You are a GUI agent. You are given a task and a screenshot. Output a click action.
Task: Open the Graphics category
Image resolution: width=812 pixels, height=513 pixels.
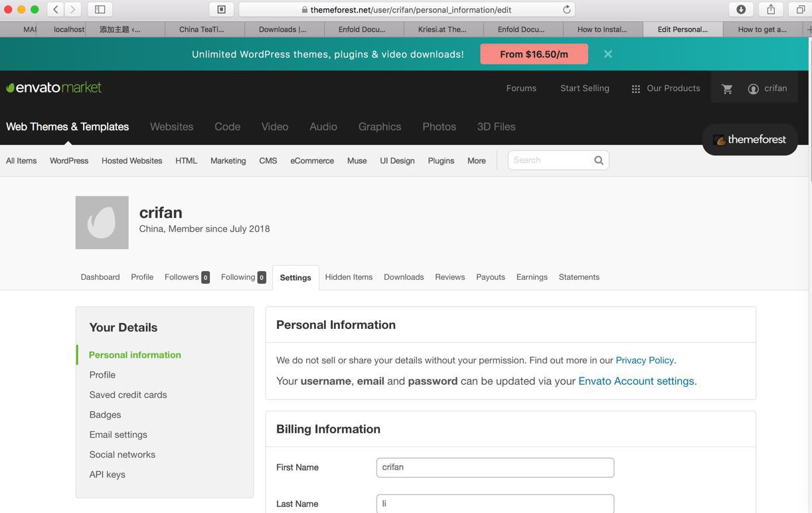coord(380,126)
